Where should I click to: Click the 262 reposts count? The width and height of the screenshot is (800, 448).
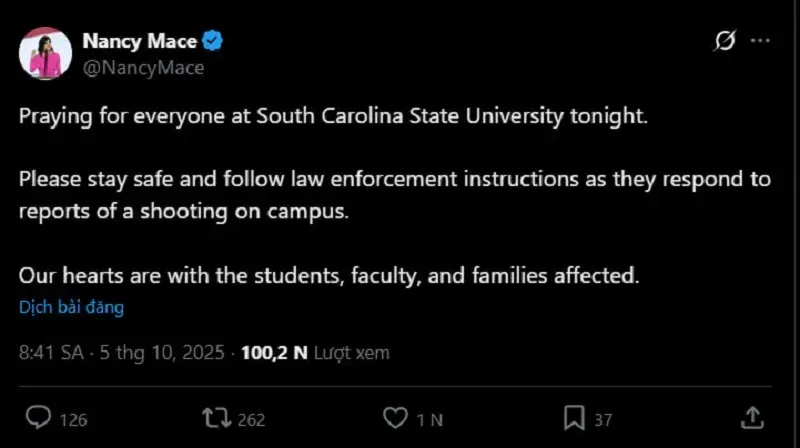251,419
